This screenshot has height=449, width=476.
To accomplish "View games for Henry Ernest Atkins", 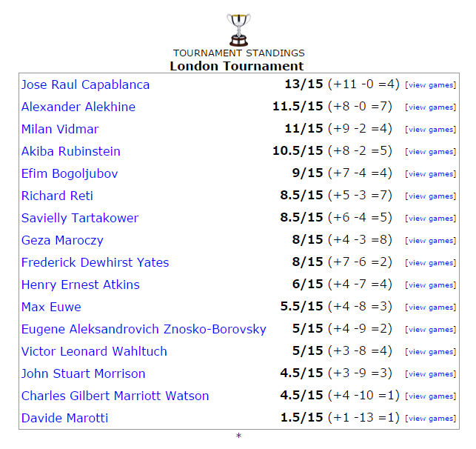I will pos(430,285).
